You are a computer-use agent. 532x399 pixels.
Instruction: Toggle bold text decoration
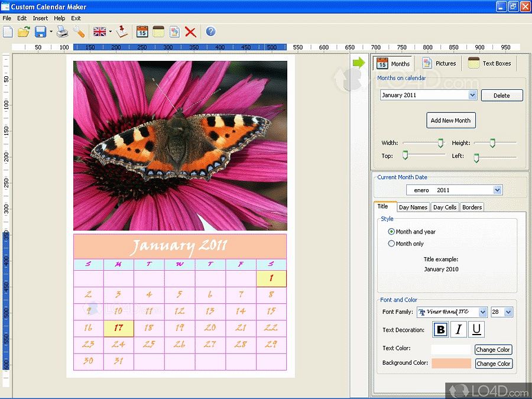[440, 330]
